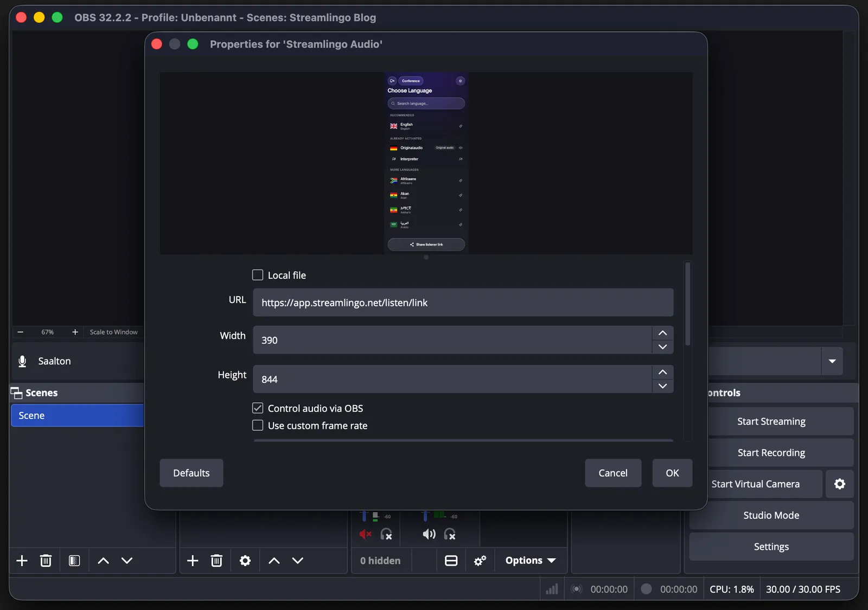Add a new scene with the Scenes plus icon
Viewport: 868px width, 610px height.
(22, 561)
